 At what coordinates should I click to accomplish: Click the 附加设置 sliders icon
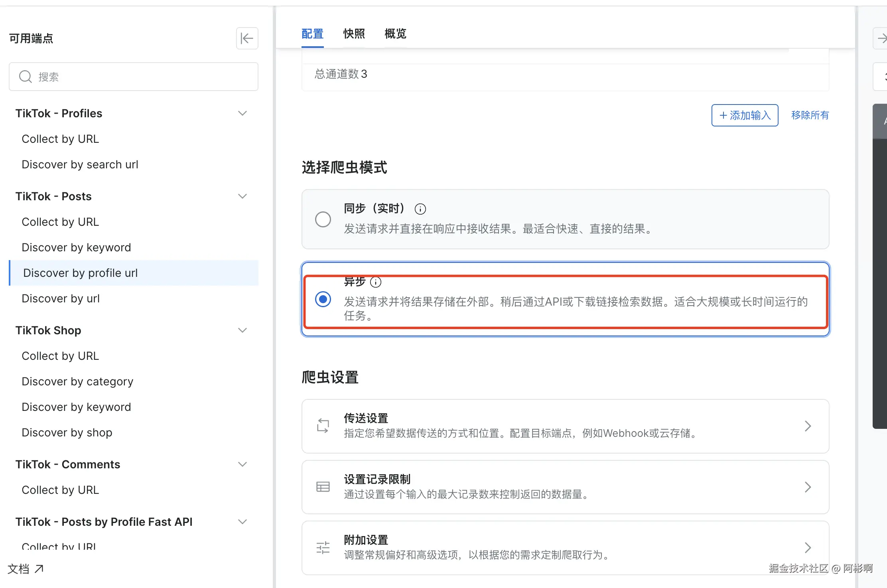click(x=323, y=548)
